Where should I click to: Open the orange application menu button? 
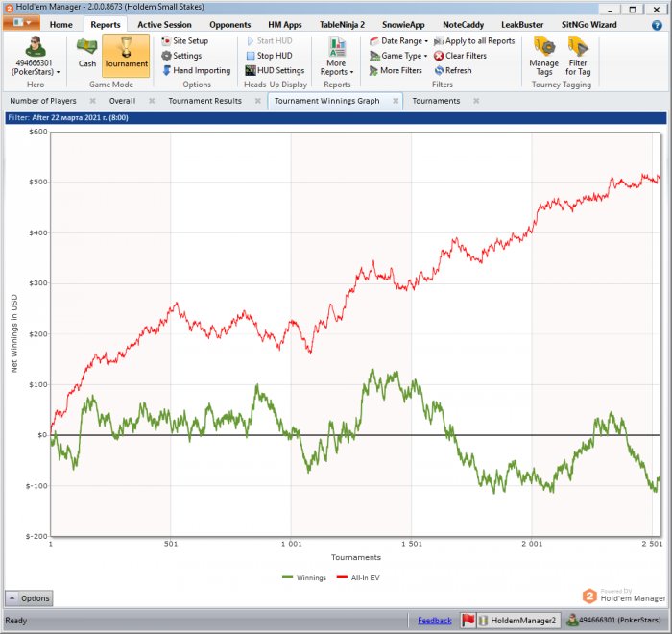[21, 22]
